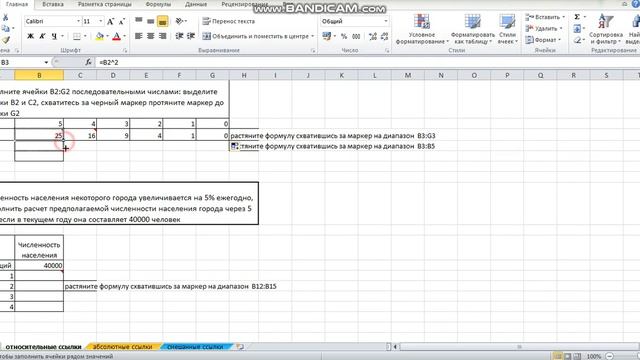Click the fx insert function icon

(x=89, y=62)
